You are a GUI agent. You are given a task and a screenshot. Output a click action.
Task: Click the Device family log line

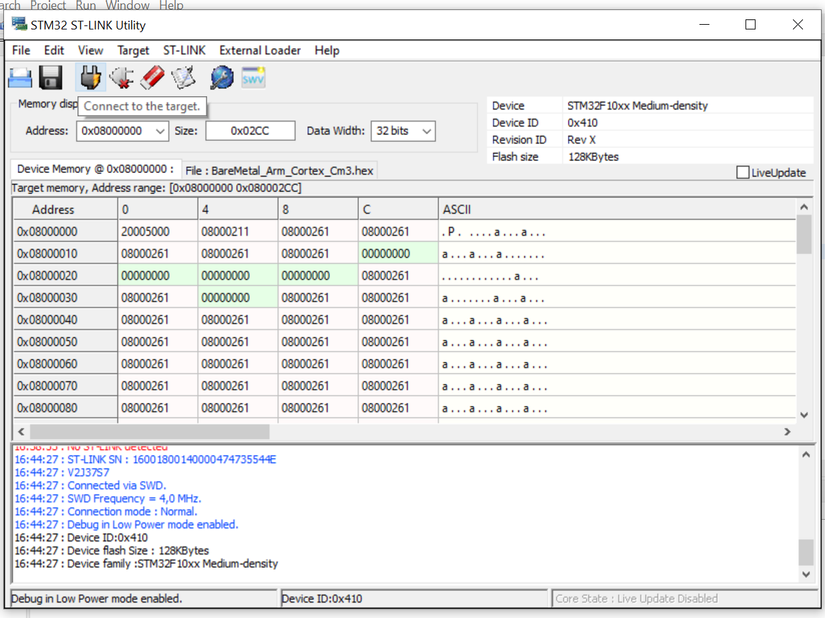pyautogui.click(x=146, y=564)
